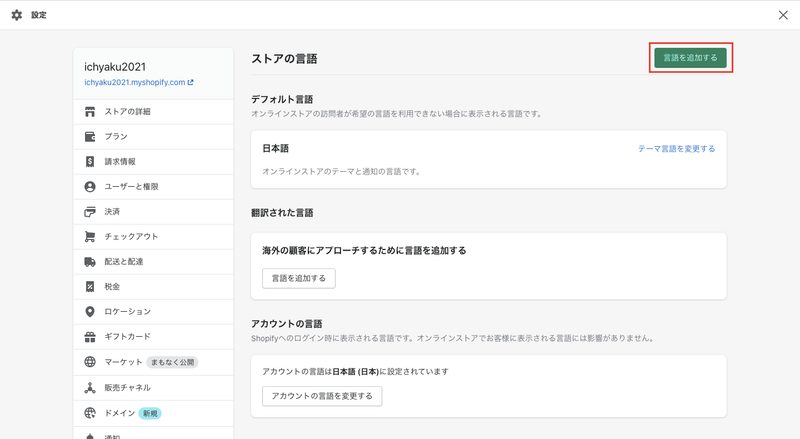Open ギフトカード settings

pyautogui.click(x=154, y=336)
